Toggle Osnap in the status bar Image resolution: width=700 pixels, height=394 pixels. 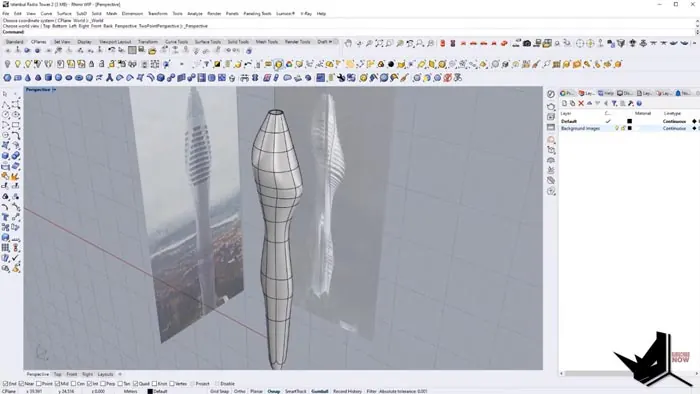(x=274, y=391)
